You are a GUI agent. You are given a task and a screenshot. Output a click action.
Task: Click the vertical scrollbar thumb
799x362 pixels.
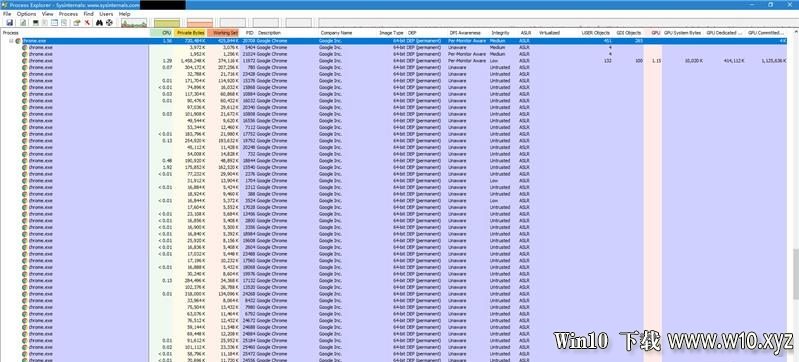pyautogui.click(x=795, y=273)
